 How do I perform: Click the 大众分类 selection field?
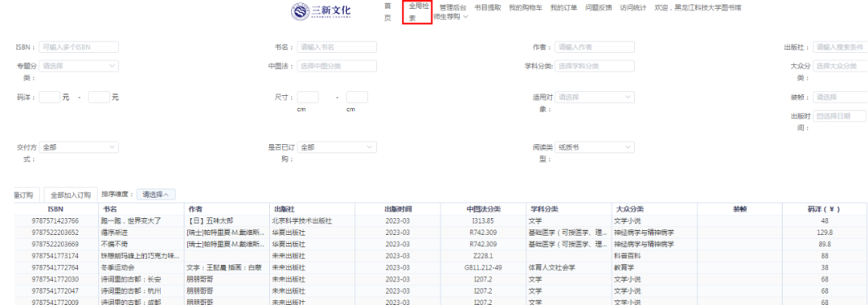(x=841, y=66)
